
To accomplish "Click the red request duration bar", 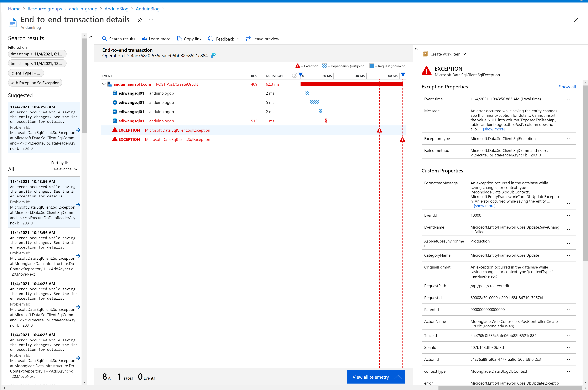I will point(352,84).
